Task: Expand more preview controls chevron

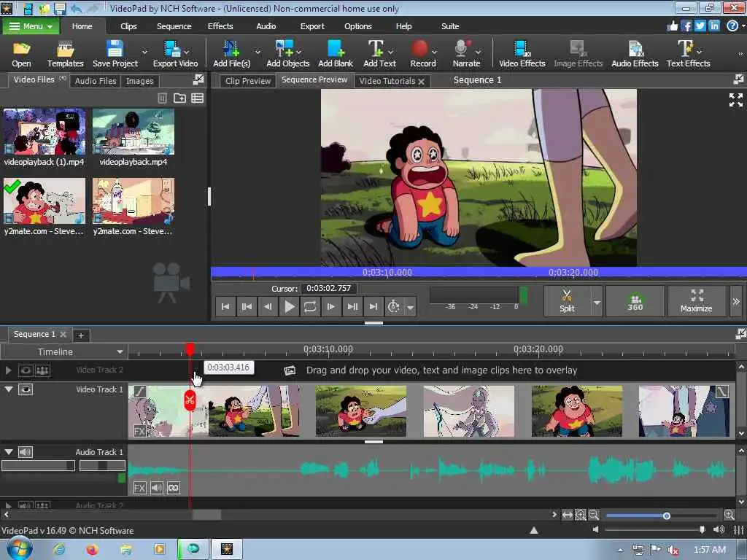Action: (x=736, y=301)
